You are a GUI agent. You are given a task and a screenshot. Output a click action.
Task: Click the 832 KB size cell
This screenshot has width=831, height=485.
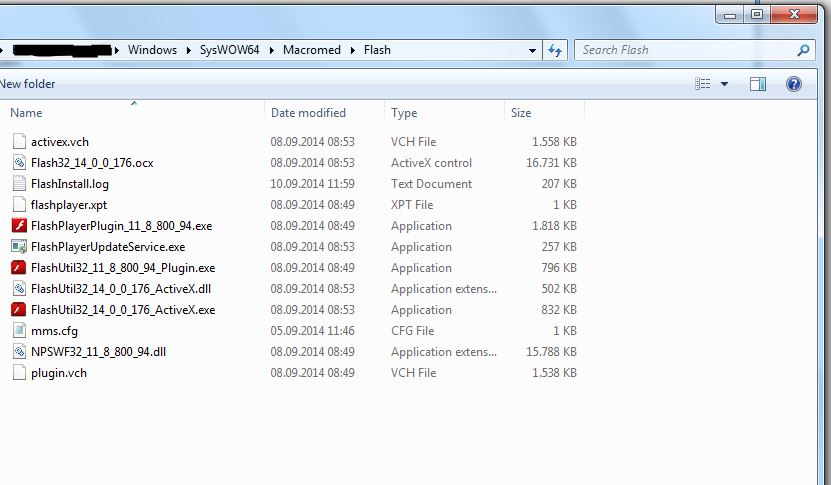tap(559, 310)
